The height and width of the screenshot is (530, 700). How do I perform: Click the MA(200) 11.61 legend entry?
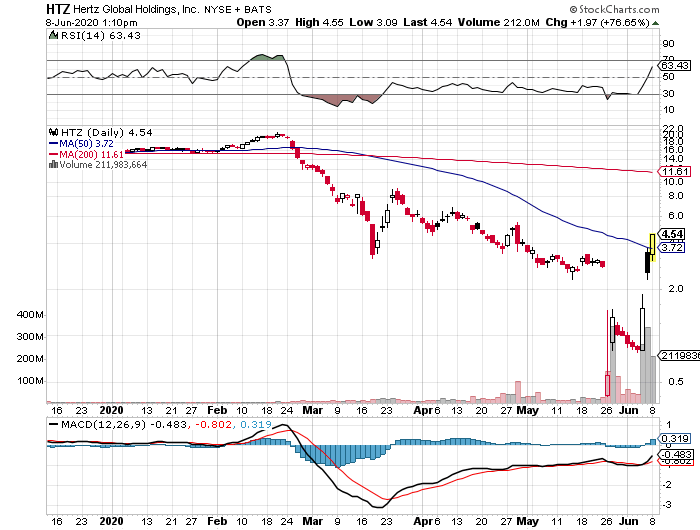86,154
